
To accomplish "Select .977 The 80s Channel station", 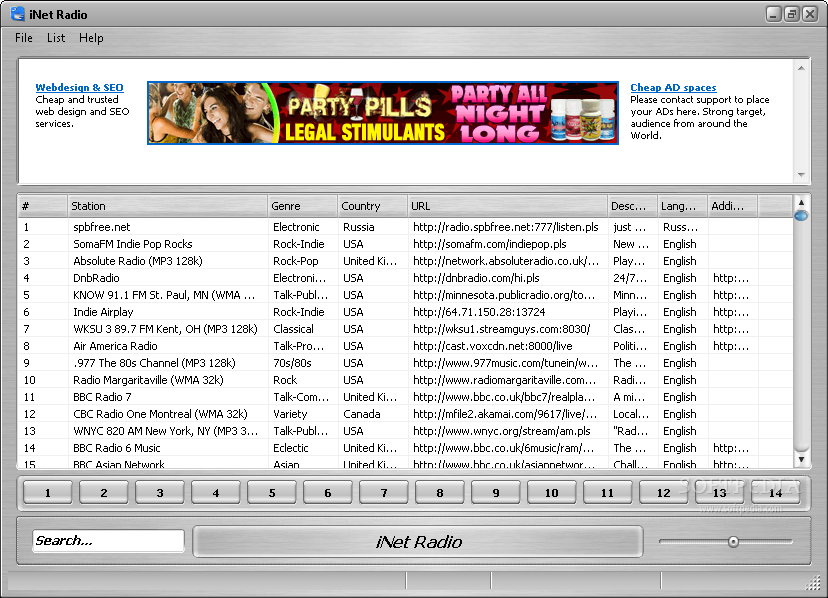I will 405,363.
